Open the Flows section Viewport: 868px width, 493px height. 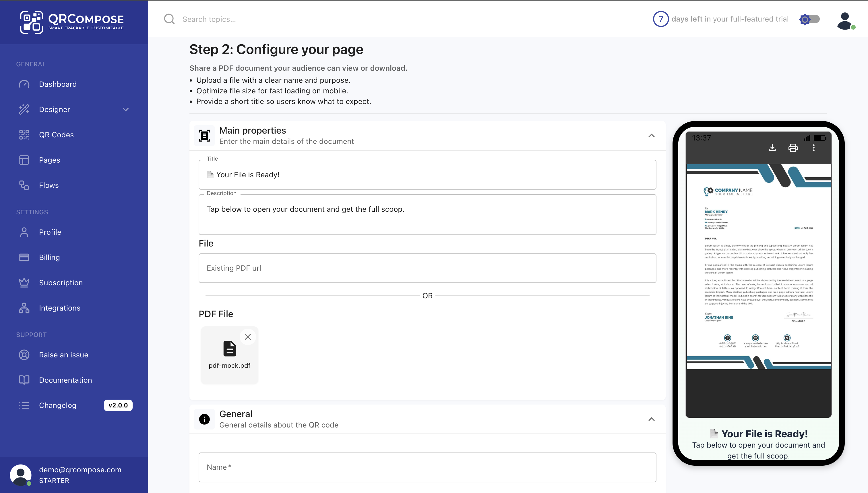tap(49, 185)
